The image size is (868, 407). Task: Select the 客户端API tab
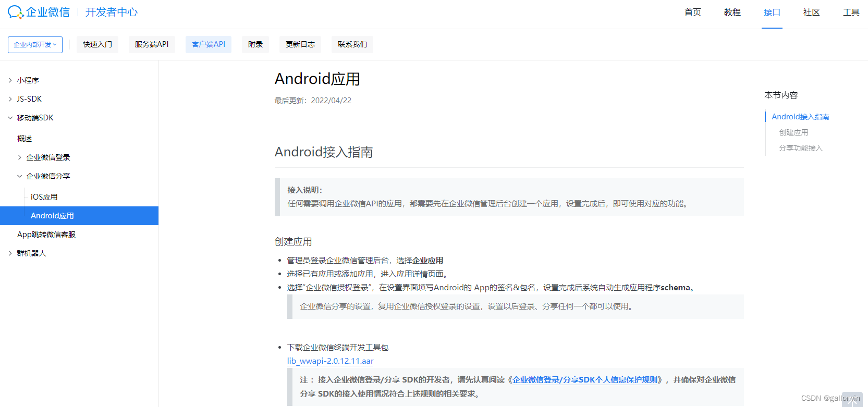(x=209, y=45)
